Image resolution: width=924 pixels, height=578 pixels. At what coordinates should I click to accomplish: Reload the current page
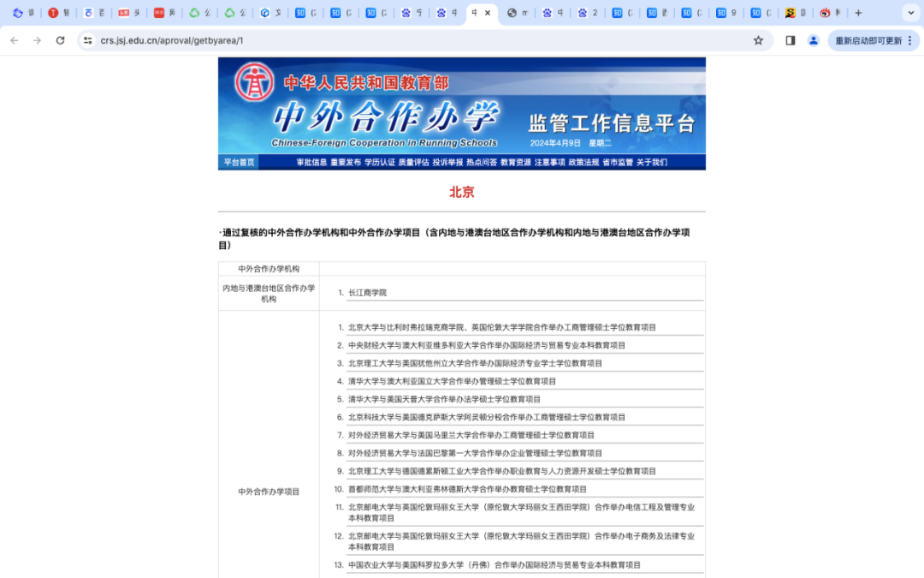coord(60,41)
